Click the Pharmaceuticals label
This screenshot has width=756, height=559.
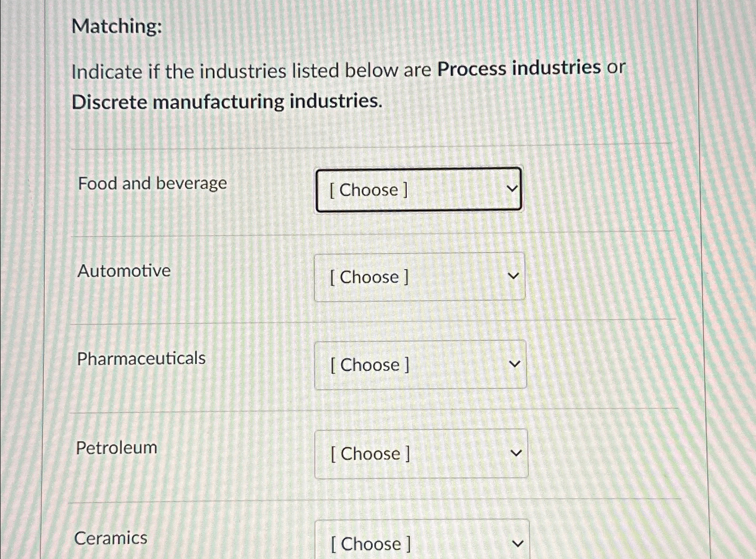coord(141,359)
